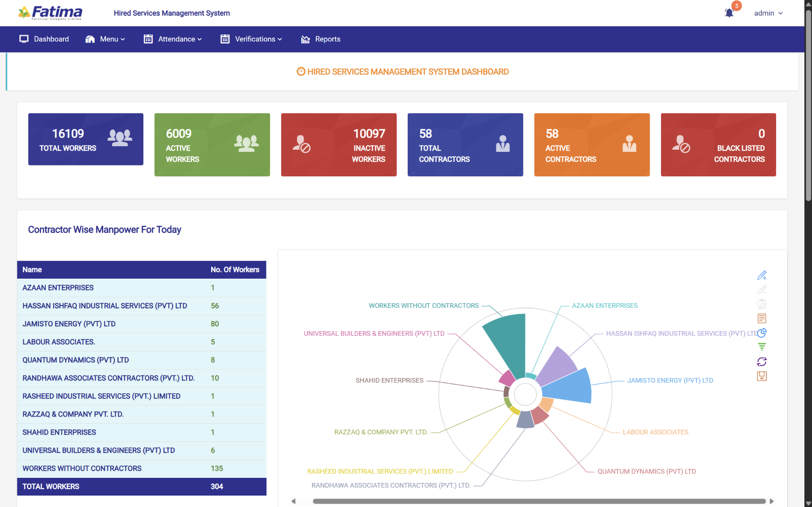Image resolution: width=812 pixels, height=507 pixels.
Task: Open the chart data table view icon
Action: (x=762, y=318)
